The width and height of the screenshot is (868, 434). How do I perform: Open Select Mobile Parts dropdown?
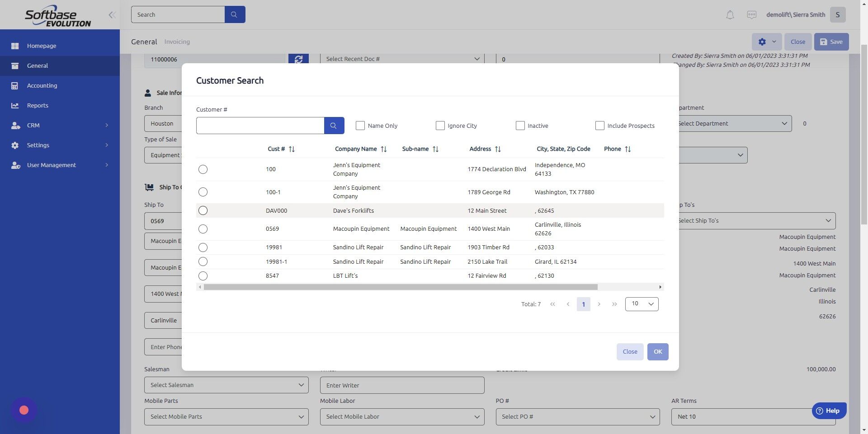(226, 416)
